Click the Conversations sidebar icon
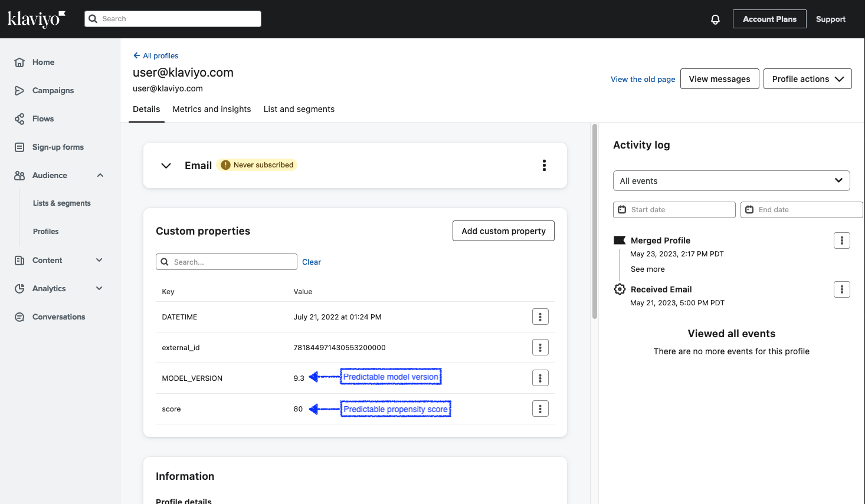This screenshot has height=504, width=865. [19, 317]
